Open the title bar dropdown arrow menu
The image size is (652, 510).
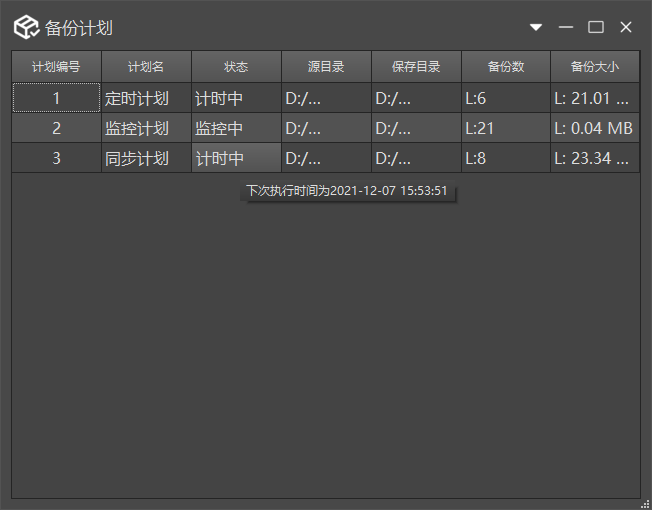(536, 27)
